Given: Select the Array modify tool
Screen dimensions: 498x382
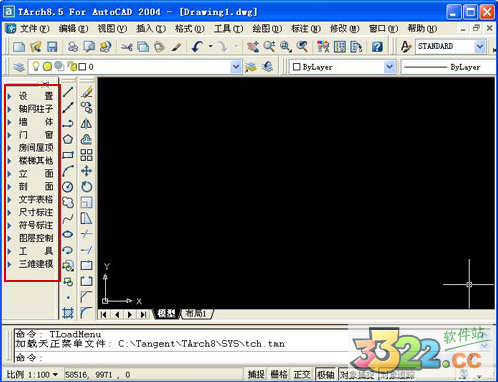Looking at the screenshot, I should (x=87, y=155).
